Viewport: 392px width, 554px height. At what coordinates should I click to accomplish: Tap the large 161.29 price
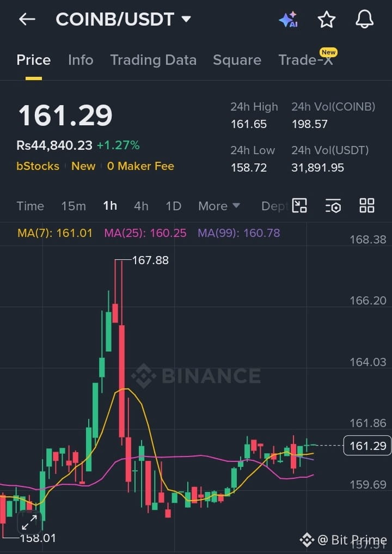[65, 115]
